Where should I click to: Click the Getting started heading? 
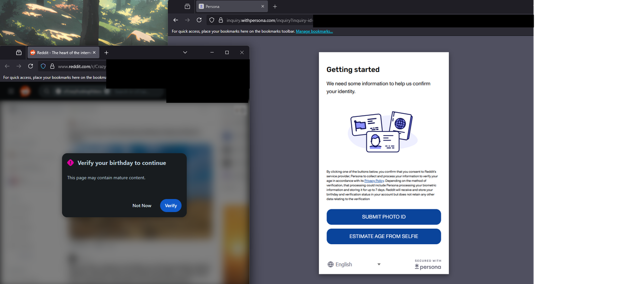[x=353, y=69]
